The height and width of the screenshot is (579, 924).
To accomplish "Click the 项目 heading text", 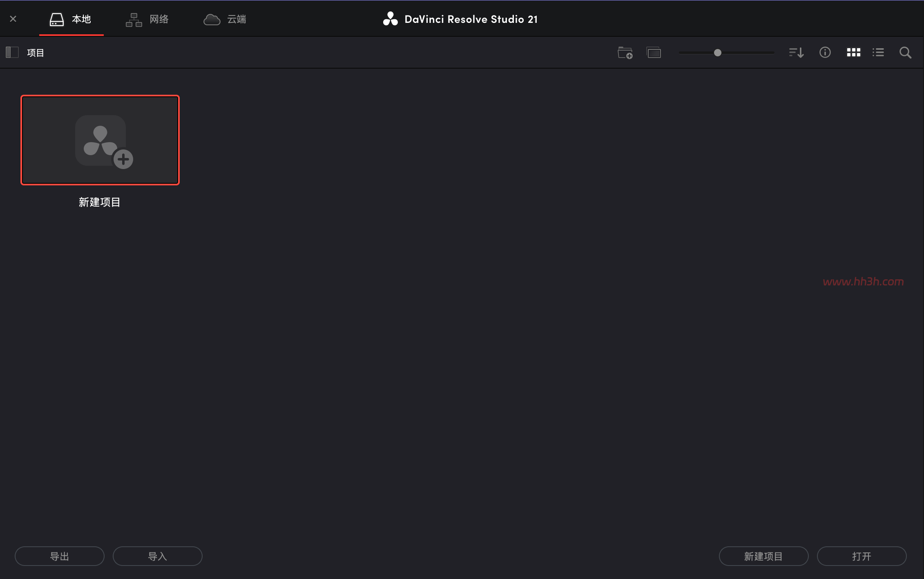I will [x=36, y=53].
